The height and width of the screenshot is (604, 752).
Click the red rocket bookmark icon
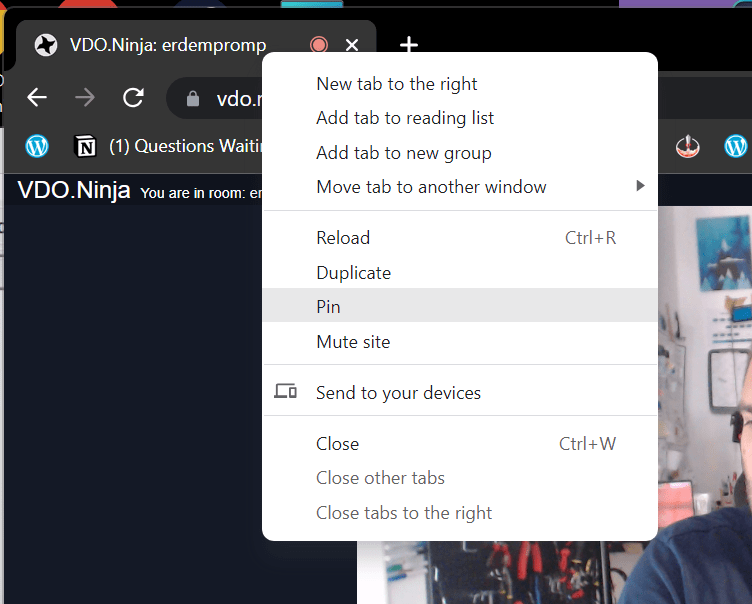pos(688,146)
